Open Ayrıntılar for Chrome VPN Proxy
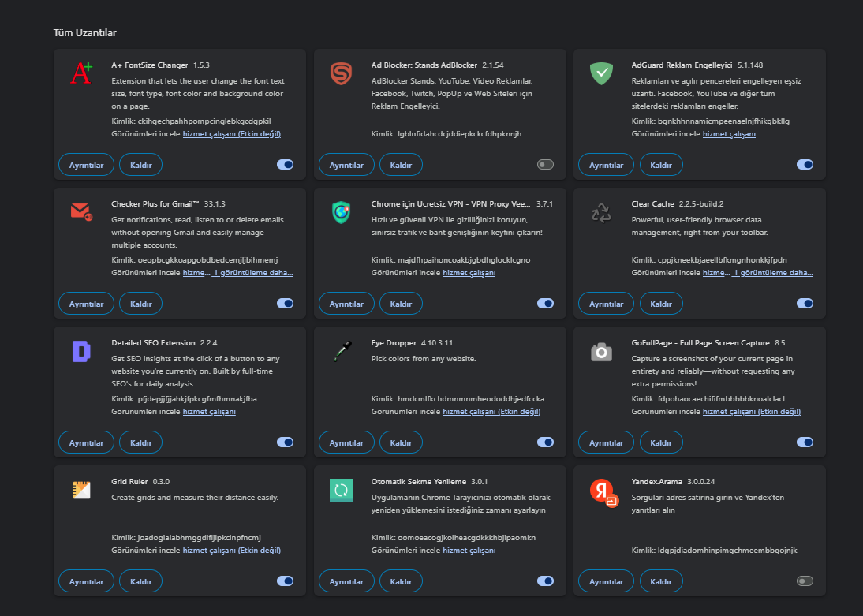This screenshot has height=616, width=863. tap(346, 304)
